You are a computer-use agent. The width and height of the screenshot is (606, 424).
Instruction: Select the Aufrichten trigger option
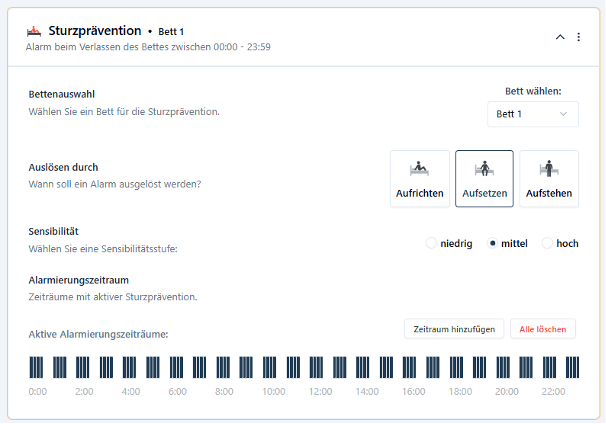tap(419, 179)
